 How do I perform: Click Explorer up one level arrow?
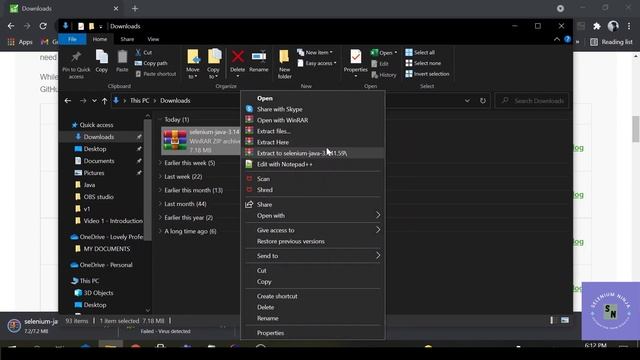(x=104, y=100)
